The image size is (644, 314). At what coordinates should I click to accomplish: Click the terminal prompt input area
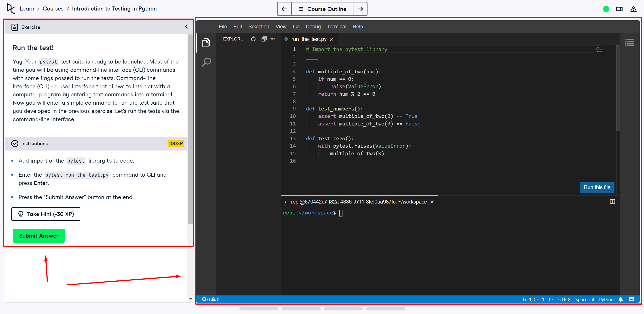pos(341,213)
